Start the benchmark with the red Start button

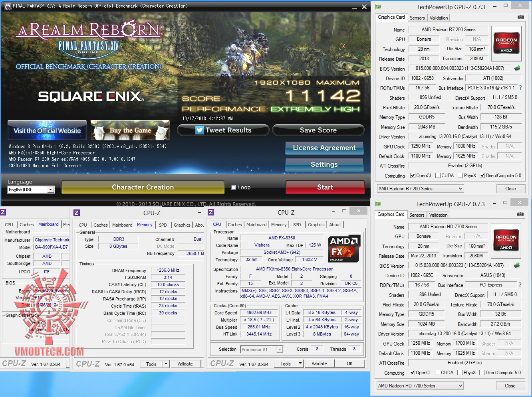(325, 187)
